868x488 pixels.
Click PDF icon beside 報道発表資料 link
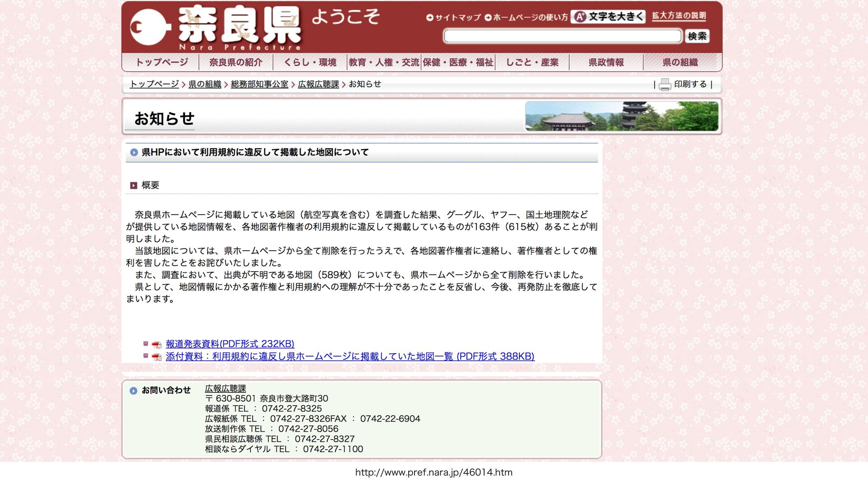[157, 345]
